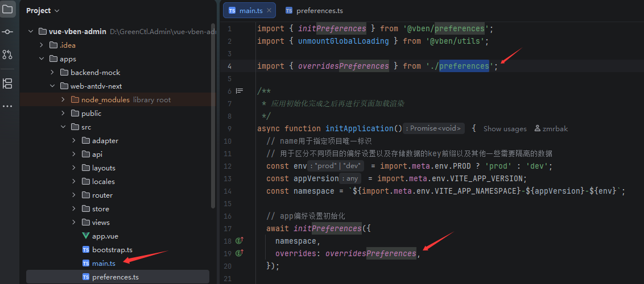
Task: Click the "prod" | "dev" type hint
Action: [336, 166]
